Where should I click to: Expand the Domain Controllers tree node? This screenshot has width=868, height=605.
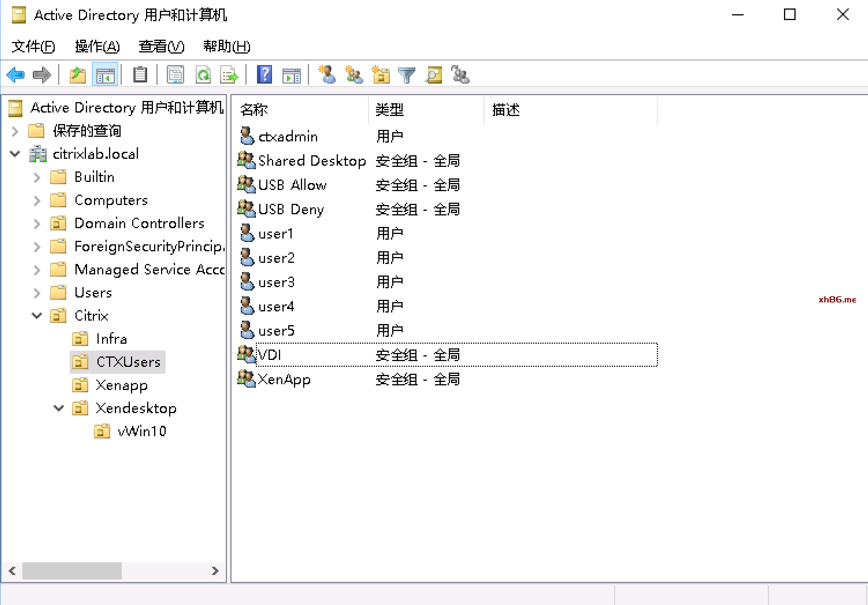point(37,224)
